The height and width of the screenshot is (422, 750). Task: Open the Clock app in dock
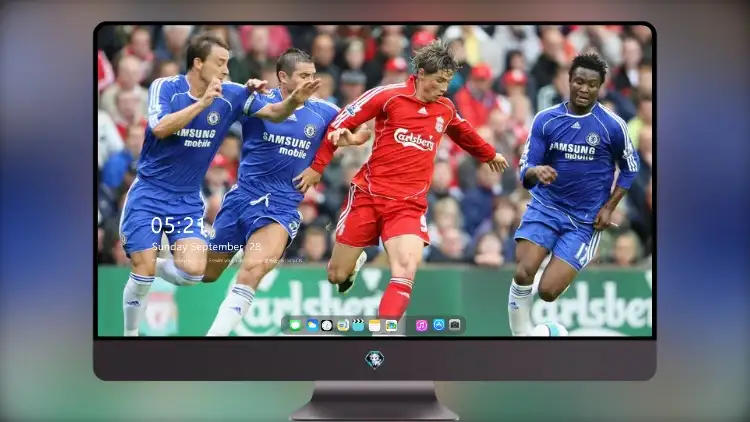coord(327,325)
